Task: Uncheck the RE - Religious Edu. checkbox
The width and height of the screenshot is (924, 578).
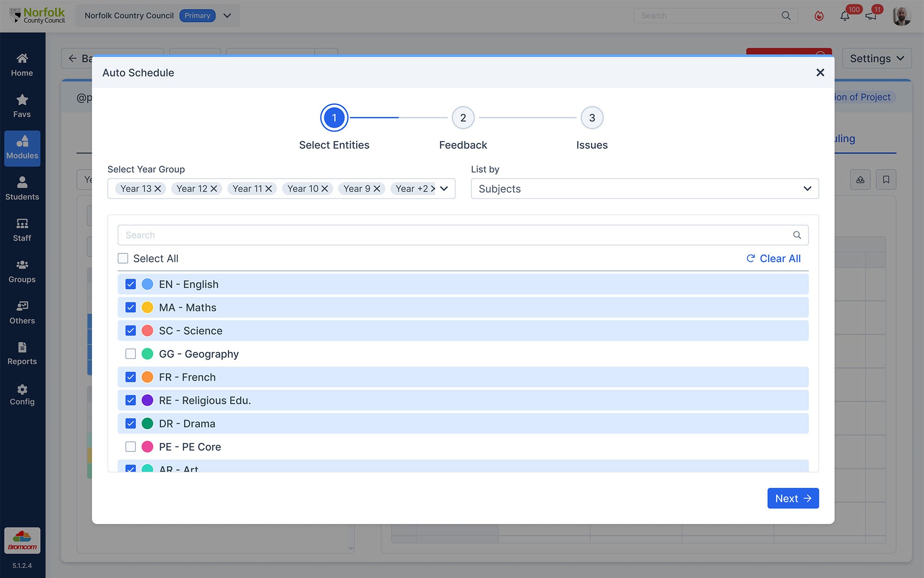Action: point(131,400)
